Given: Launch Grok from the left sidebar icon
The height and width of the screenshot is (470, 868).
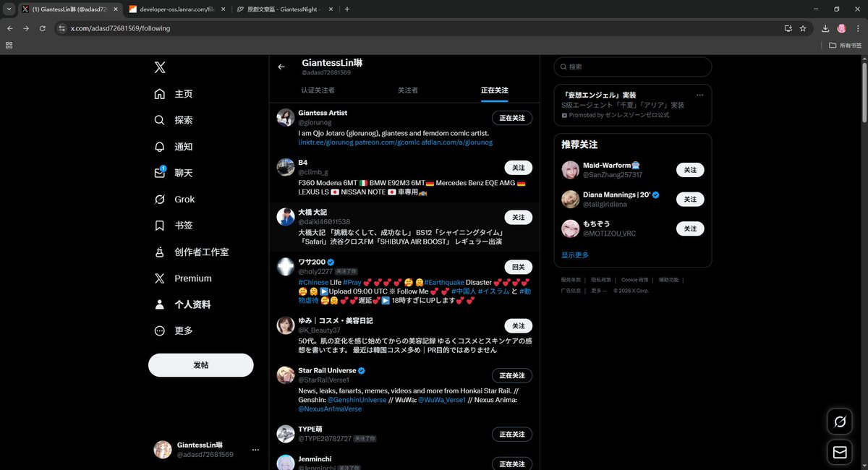Looking at the screenshot, I should [x=159, y=199].
